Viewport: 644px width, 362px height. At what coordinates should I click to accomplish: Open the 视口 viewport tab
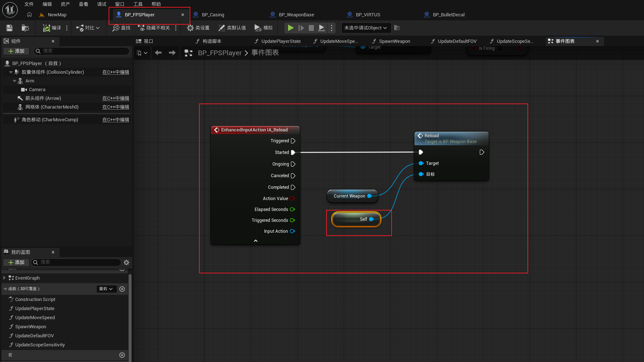(145, 41)
